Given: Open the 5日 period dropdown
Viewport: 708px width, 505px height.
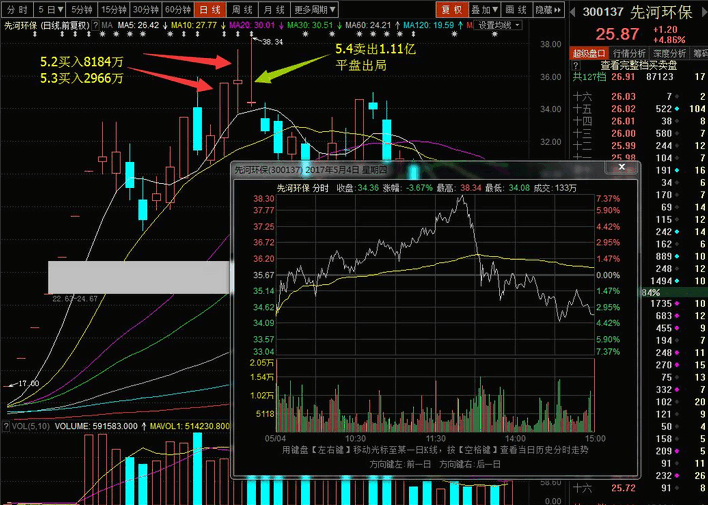Looking at the screenshot, I should tap(50, 9).
